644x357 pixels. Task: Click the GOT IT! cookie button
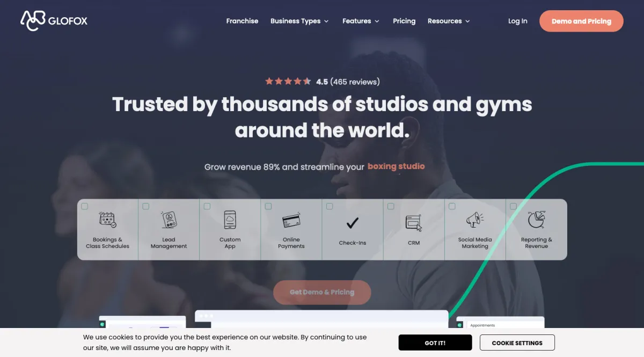pos(435,343)
